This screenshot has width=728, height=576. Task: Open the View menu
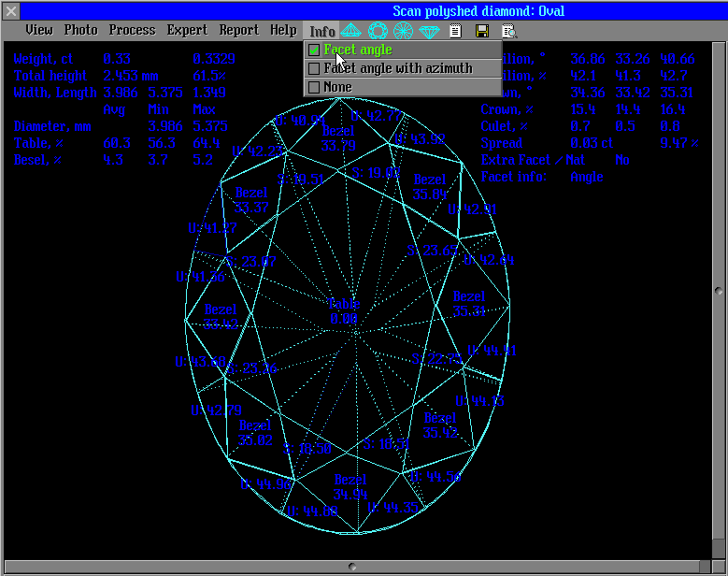click(39, 30)
